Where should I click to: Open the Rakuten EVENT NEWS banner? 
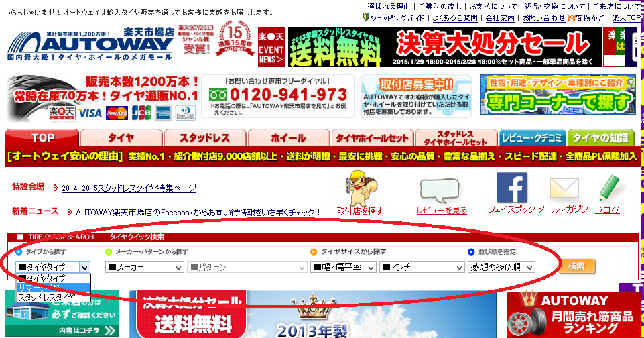point(271,47)
